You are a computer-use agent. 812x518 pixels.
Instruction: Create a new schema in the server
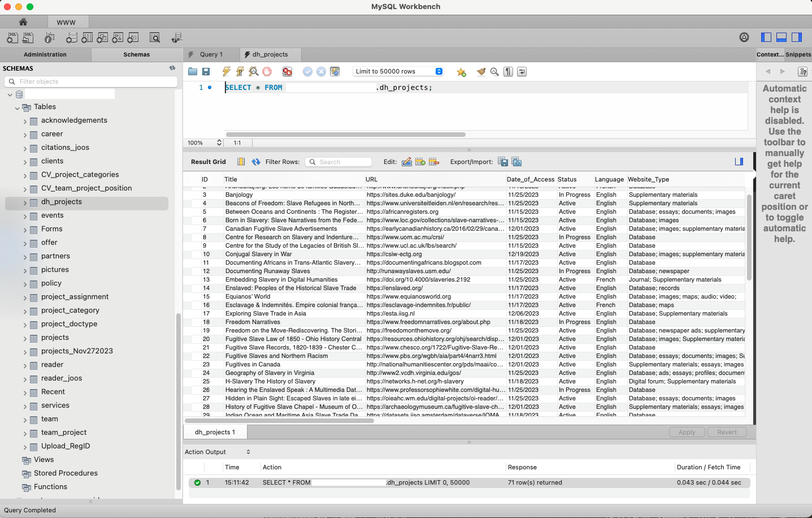(x=72, y=38)
